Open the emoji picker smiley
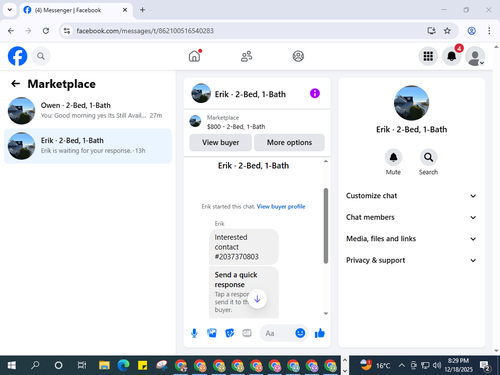The image size is (500, 375). [300, 333]
